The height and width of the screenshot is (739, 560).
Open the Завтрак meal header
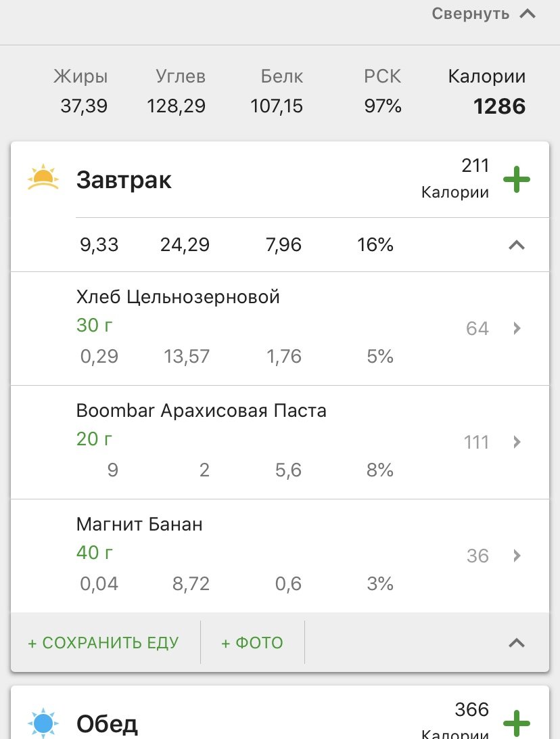124,180
